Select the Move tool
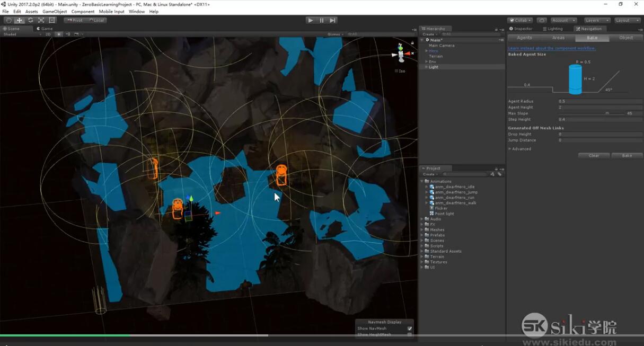This screenshot has height=346, width=644. (19, 20)
